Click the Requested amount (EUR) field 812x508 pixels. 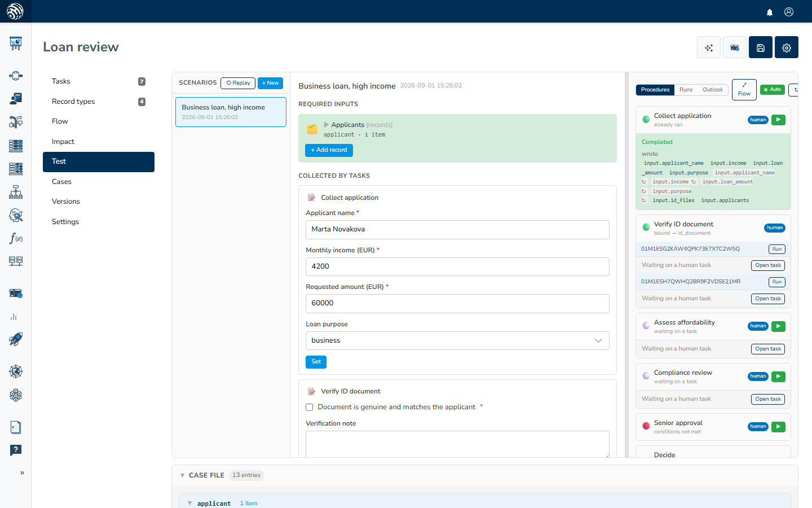click(x=457, y=303)
